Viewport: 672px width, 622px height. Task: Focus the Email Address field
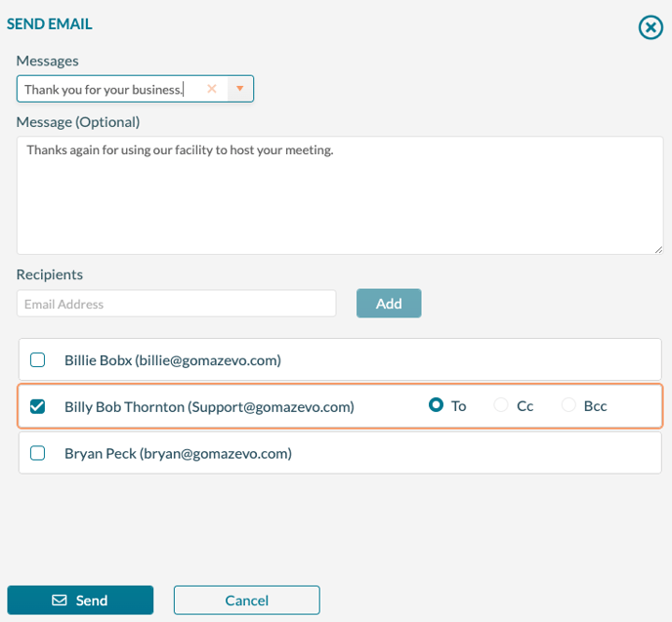[x=176, y=304]
